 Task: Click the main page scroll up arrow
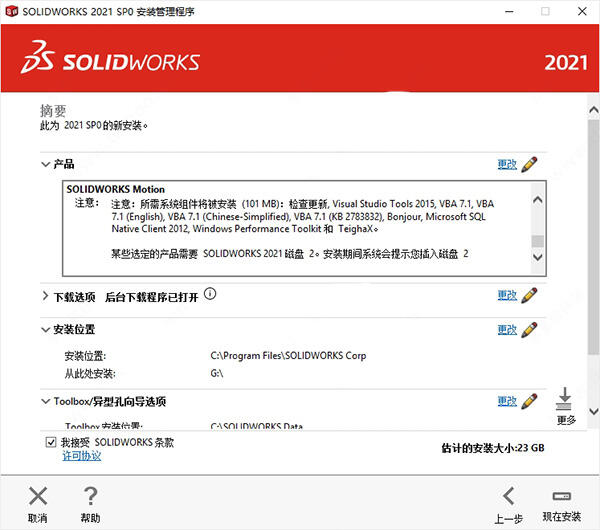tap(593, 110)
